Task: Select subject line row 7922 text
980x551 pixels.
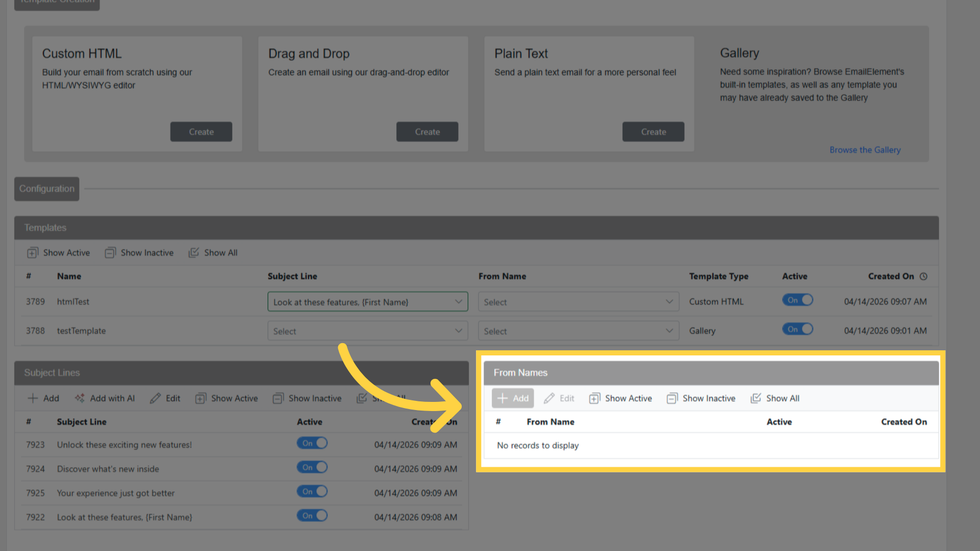Action: pos(124,517)
